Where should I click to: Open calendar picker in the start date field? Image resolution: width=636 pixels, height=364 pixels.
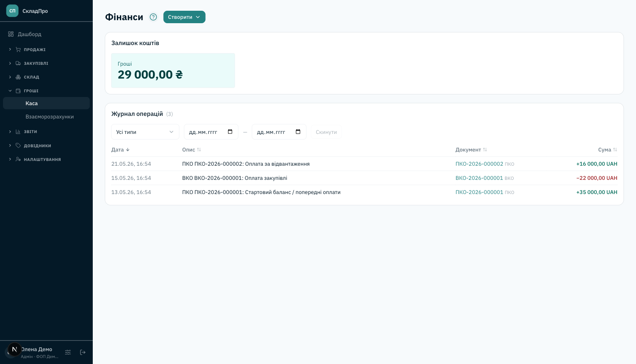point(230,132)
